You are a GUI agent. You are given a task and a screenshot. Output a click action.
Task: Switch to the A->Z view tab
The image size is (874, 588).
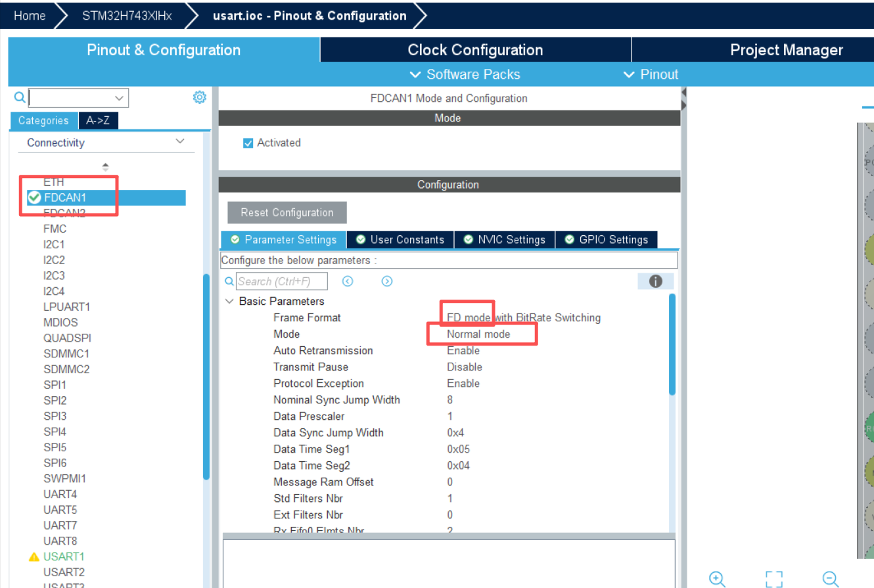98,120
